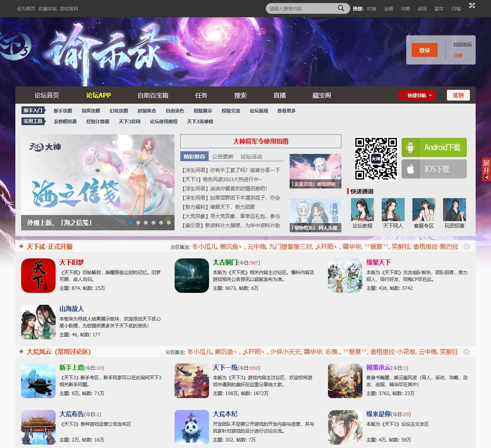Open the 缘聚天下 forum icon

click(345, 276)
